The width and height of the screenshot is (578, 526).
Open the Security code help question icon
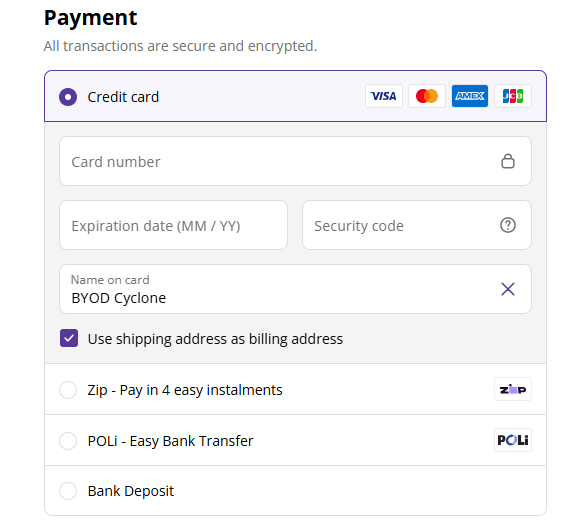[x=508, y=225]
